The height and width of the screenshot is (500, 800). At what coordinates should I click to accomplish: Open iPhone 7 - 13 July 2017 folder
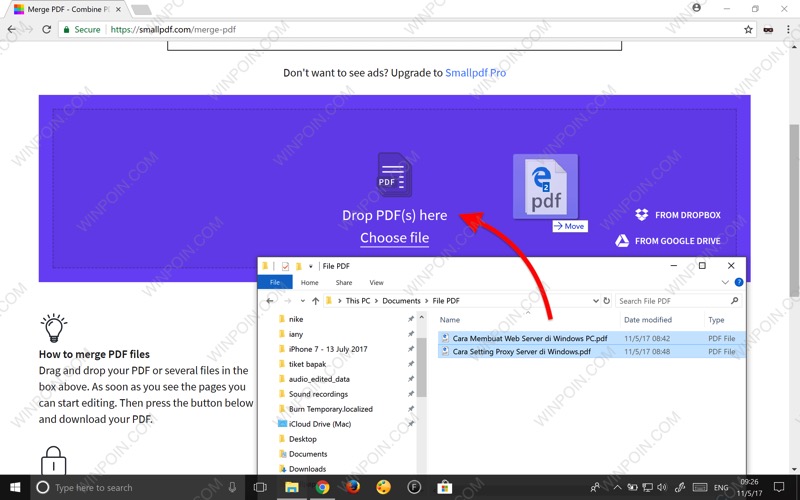click(328, 349)
